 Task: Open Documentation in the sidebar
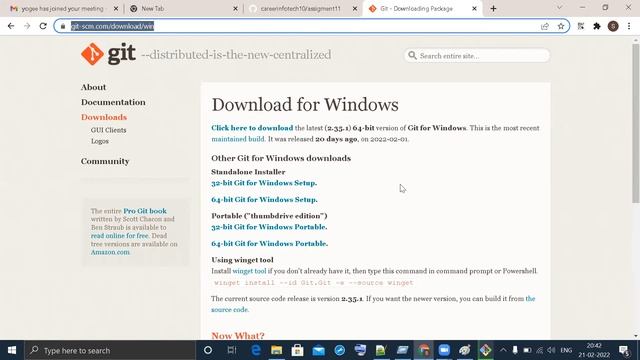[113, 102]
